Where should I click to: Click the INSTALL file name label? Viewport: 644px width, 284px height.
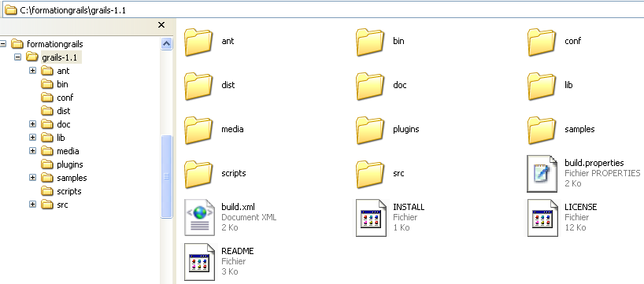click(x=409, y=207)
